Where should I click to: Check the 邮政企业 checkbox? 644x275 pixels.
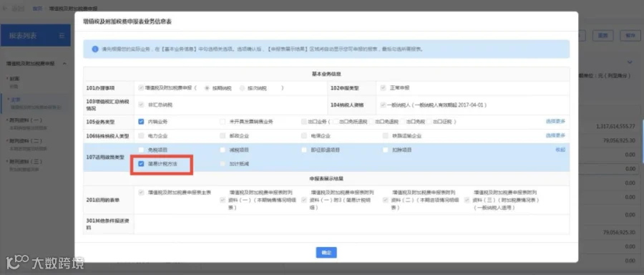point(223,135)
